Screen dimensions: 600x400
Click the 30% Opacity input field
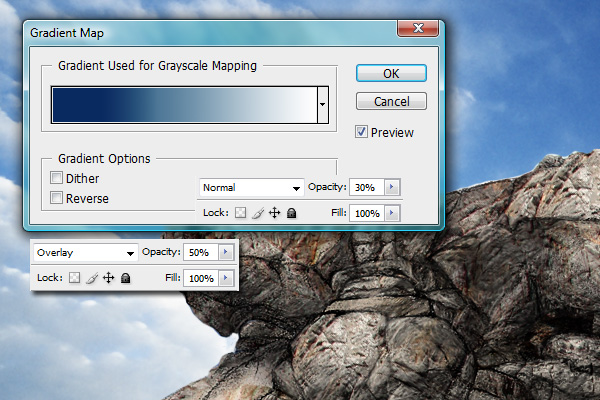click(x=367, y=187)
